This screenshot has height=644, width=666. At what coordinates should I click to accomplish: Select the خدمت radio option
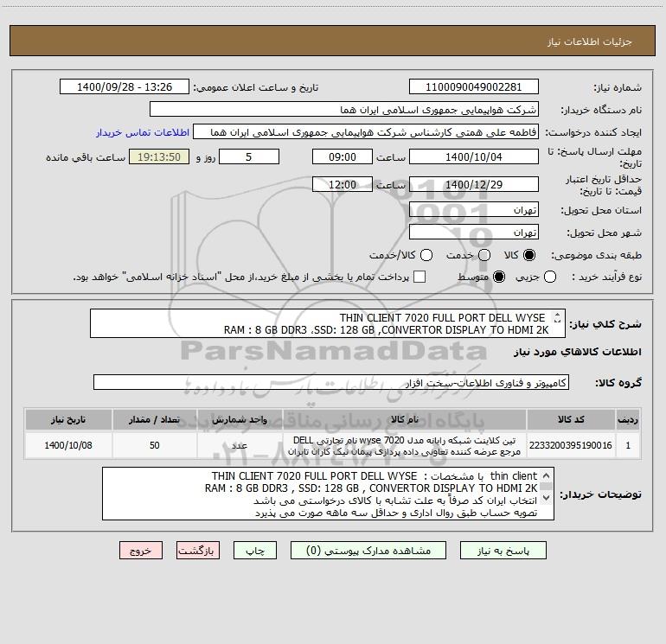tap(484, 255)
